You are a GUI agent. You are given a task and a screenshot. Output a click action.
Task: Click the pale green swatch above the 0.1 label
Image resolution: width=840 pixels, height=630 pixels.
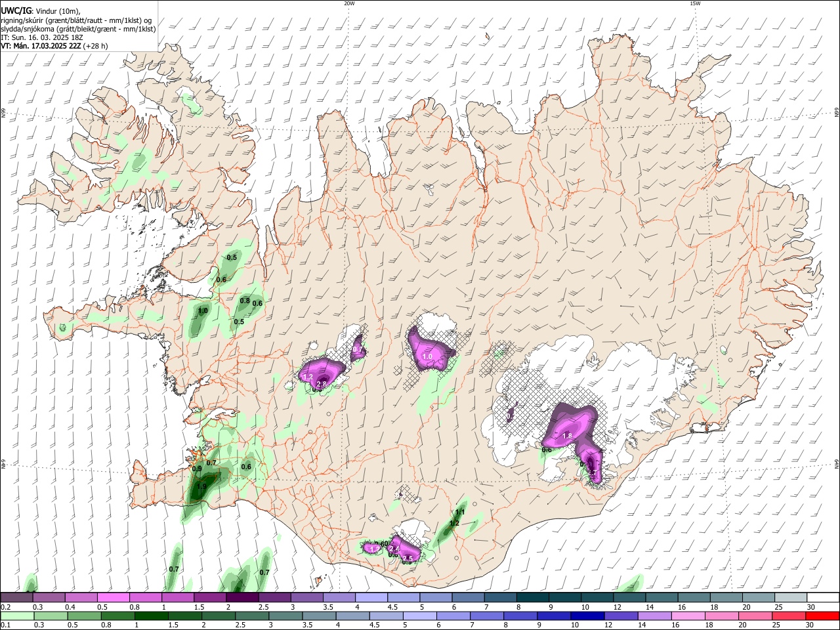pyautogui.click(x=17, y=616)
